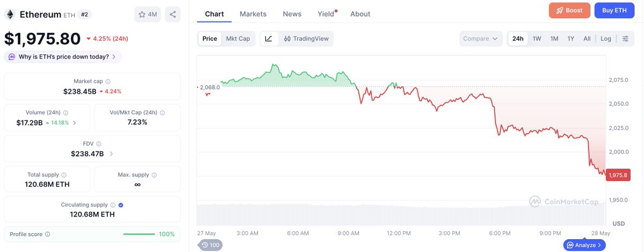Click the Profile score info icon

(x=48, y=234)
